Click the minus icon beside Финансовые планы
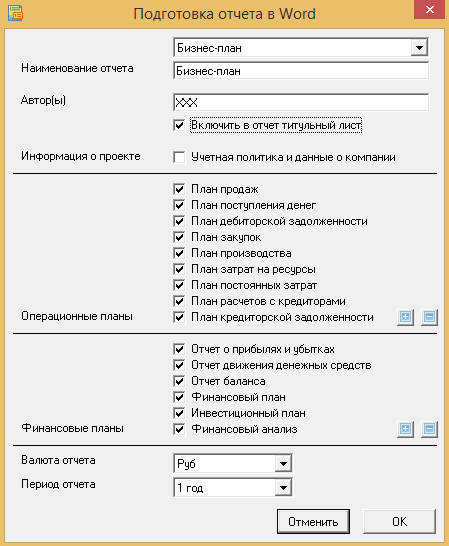The image size is (449, 546). [x=429, y=429]
